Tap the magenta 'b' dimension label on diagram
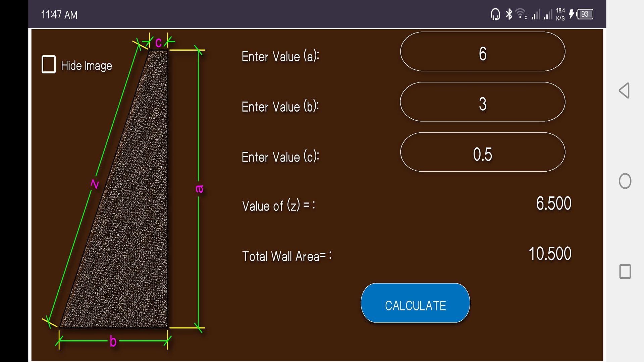 [113, 342]
